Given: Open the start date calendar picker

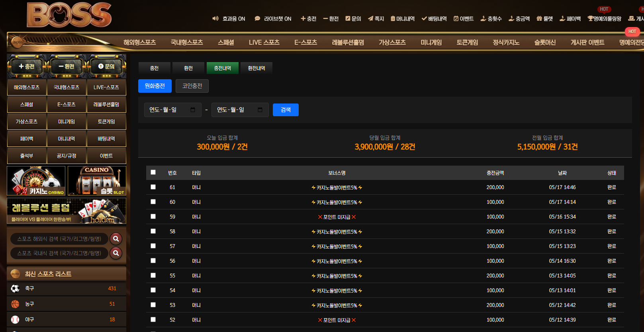Looking at the screenshot, I should (x=193, y=110).
